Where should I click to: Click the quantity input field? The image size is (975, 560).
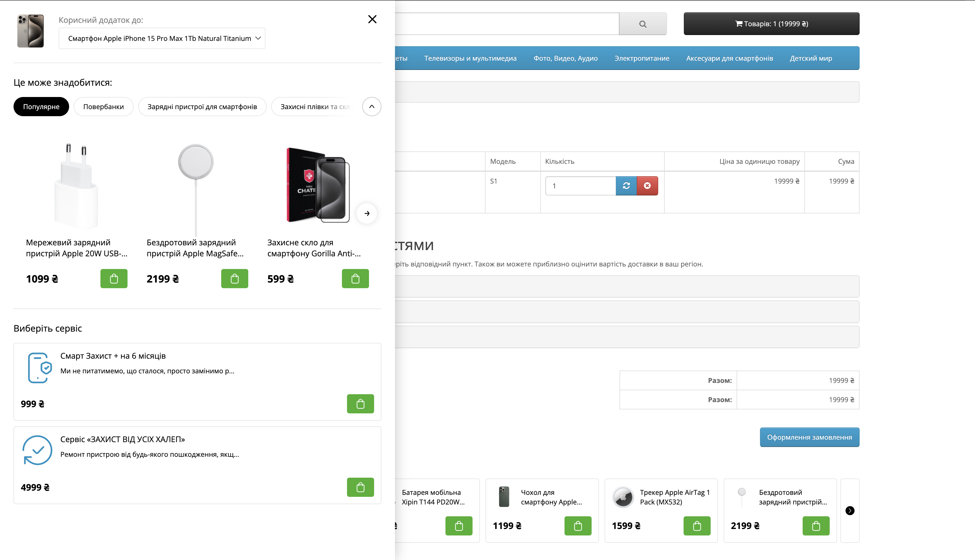580,186
